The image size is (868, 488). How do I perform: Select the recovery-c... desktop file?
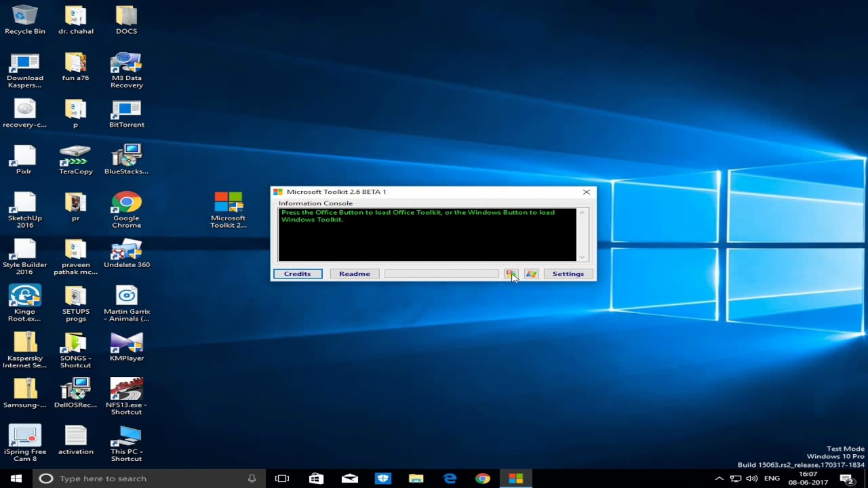pyautogui.click(x=25, y=113)
